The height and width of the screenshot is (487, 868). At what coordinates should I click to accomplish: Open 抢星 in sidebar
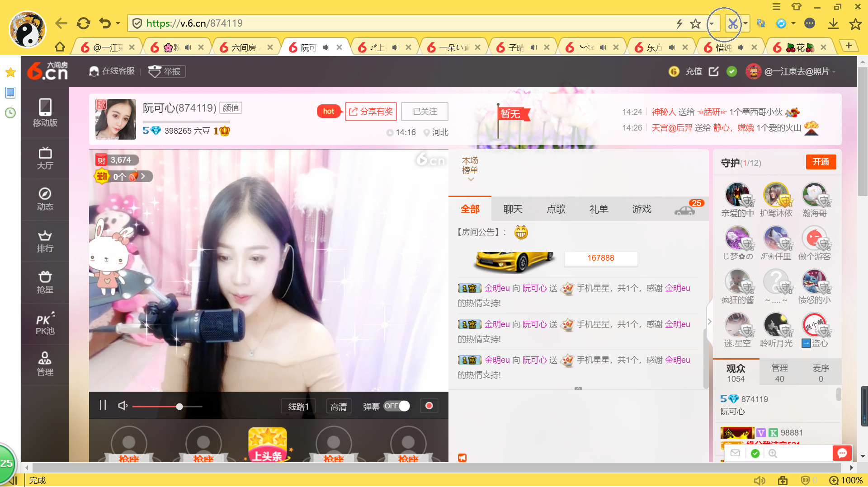[x=45, y=282]
